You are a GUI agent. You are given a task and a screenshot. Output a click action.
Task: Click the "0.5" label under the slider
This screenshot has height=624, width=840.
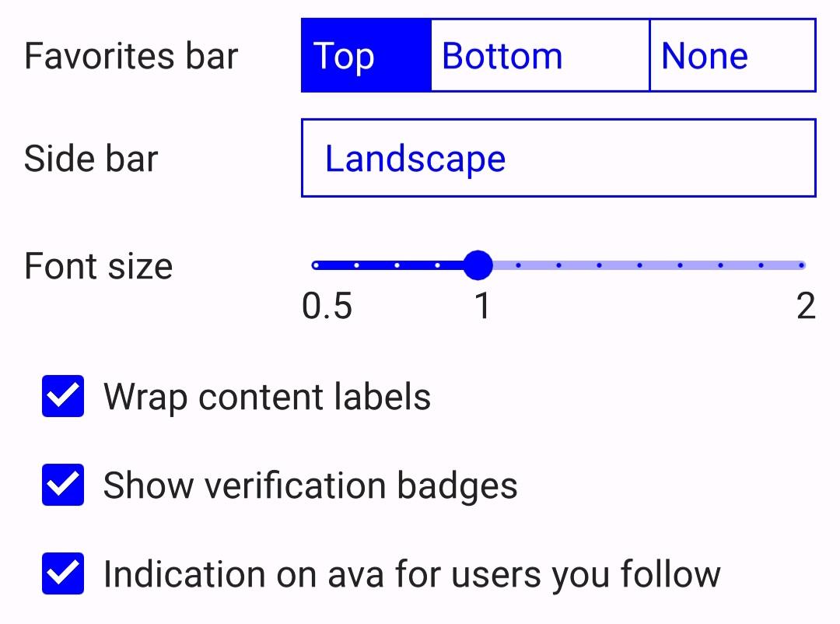327,307
